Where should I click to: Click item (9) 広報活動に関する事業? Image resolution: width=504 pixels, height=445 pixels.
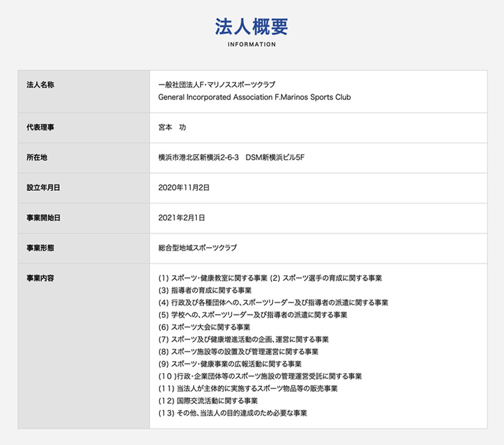230,364
